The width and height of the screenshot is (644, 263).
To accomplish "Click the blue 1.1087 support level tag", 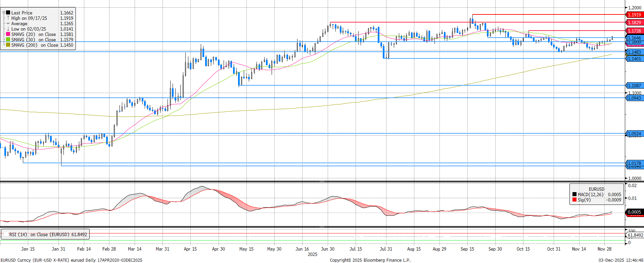I will [x=634, y=86].
